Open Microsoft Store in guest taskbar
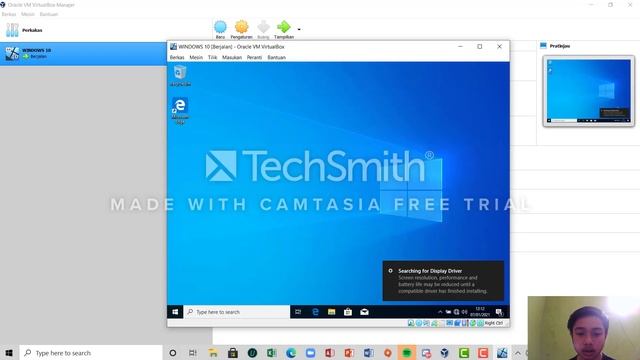 click(x=348, y=312)
